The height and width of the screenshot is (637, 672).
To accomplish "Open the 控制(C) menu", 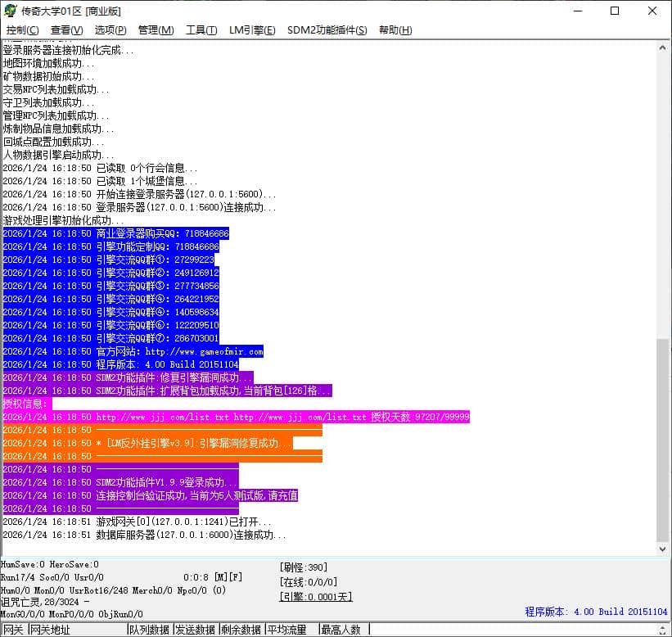I will click(22, 30).
